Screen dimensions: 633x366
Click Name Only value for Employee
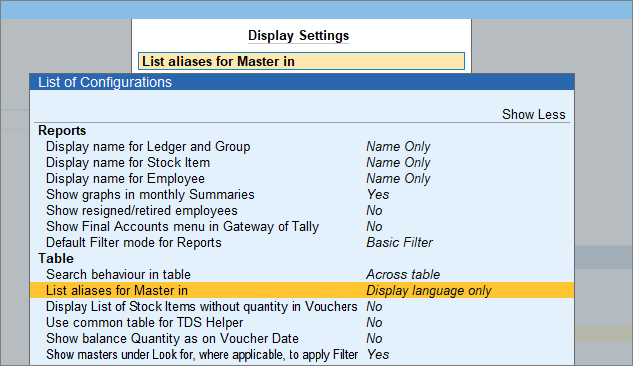(x=398, y=178)
